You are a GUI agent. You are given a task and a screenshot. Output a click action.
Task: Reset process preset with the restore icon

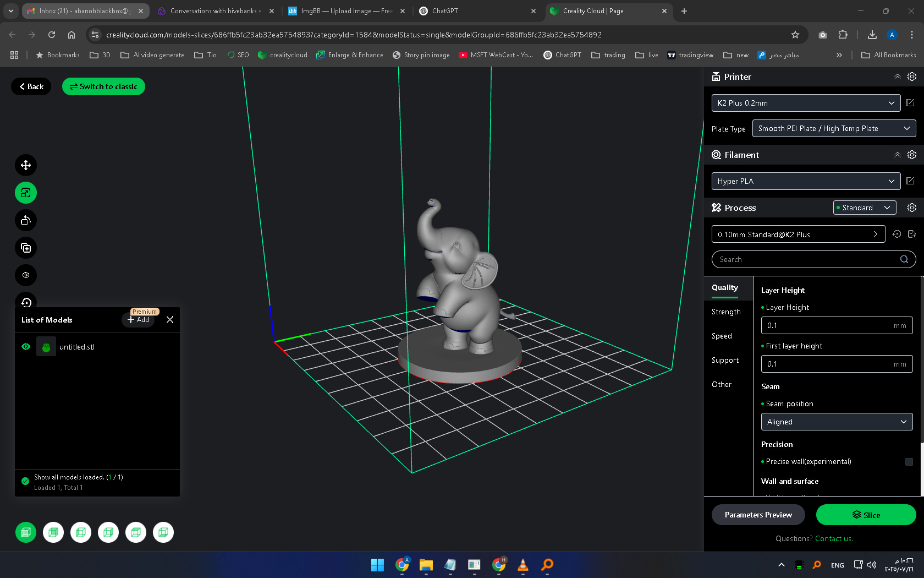click(x=897, y=234)
